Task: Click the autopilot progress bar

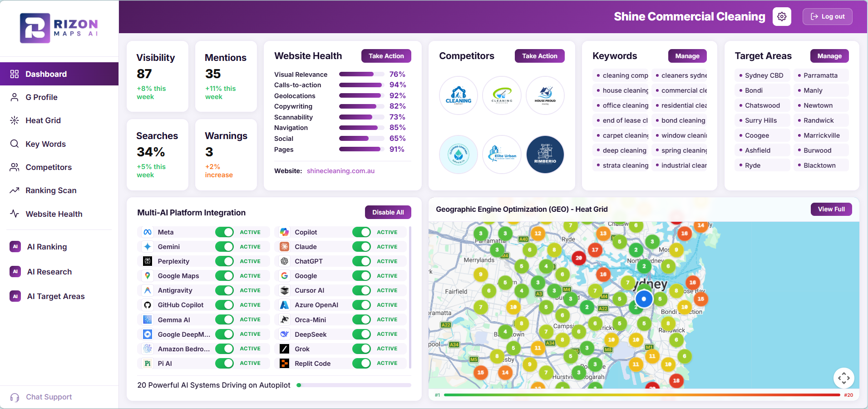Action: (x=354, y=385)
